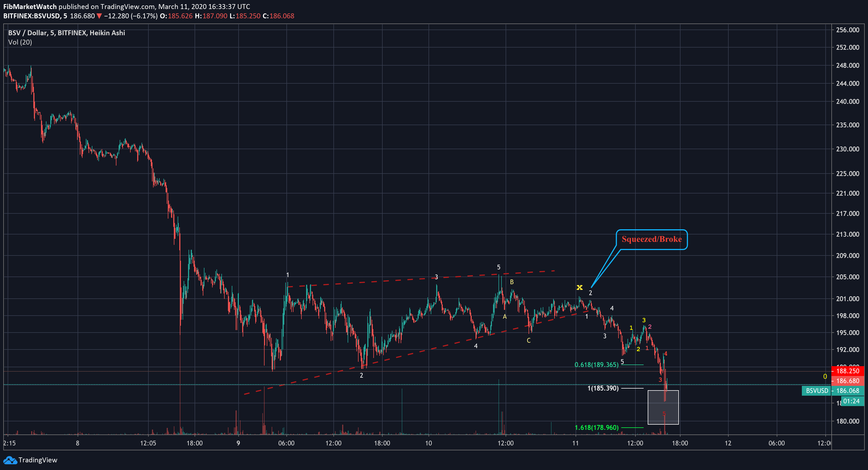Click the 186.680 price label
868x470 pixels.
tap(848, 381)
